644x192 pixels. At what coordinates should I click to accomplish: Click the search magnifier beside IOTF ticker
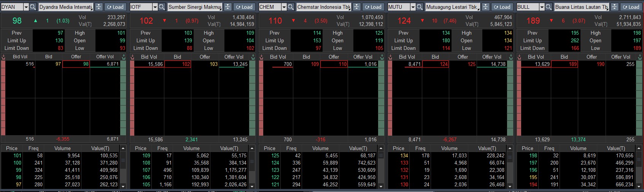tap(162, 7)
